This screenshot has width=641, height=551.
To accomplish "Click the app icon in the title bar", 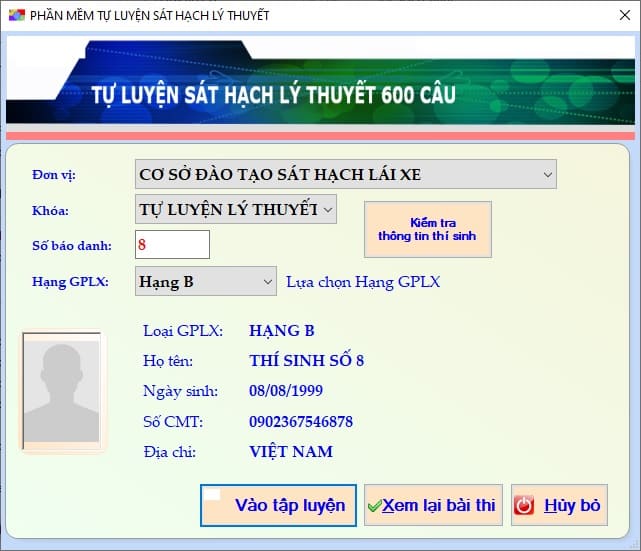I will click(x=15, y=16).
